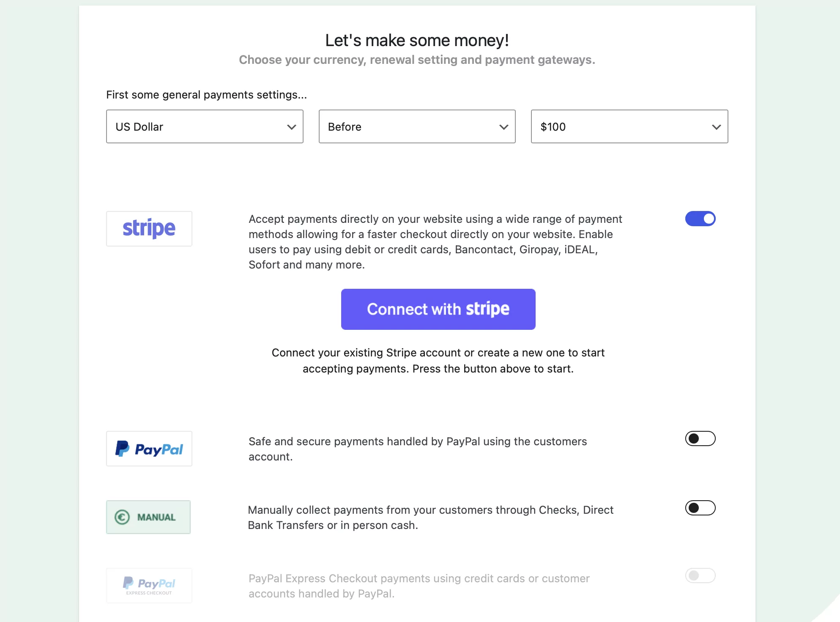The height and width of the screenshot is (622, 840).
Task: Click the Manual payment gateway icon
Action: click(149, 517)
